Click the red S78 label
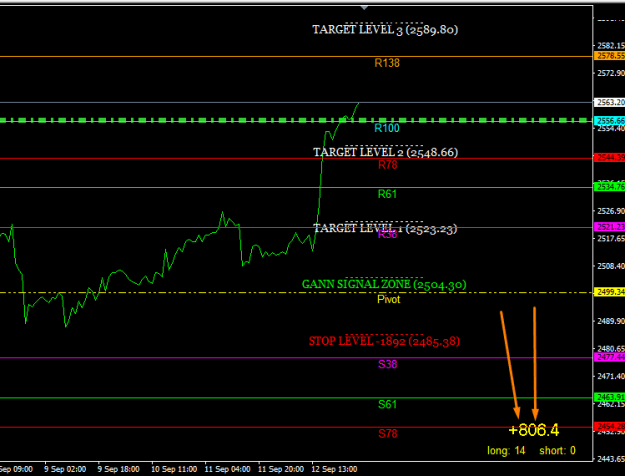This screenshot has height=476, width=625. click(x=387, y=434)
